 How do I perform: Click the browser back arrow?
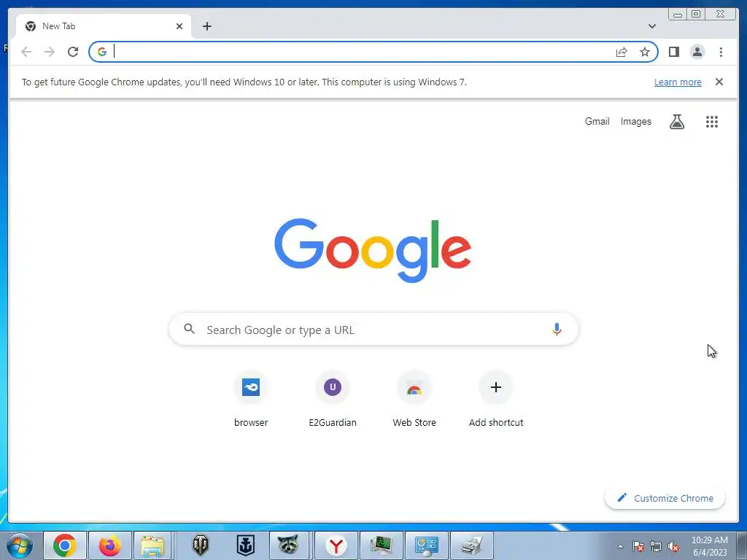coord(26,52)
